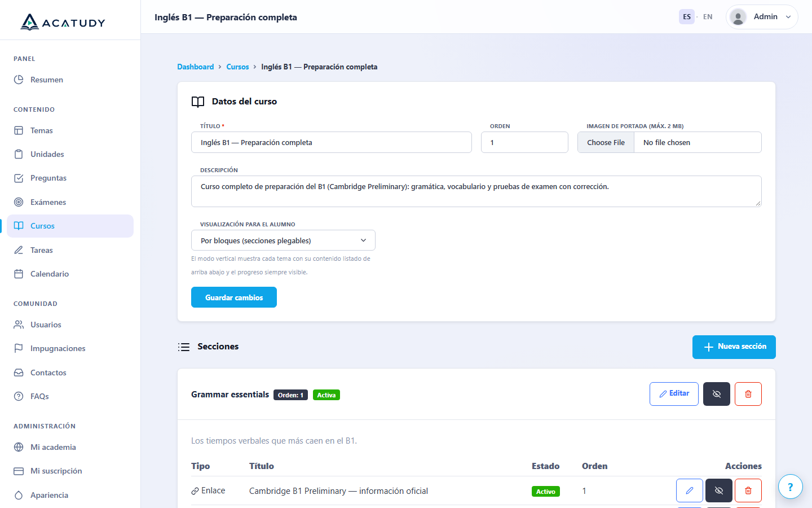Switch language to EN

click(708, 17)
